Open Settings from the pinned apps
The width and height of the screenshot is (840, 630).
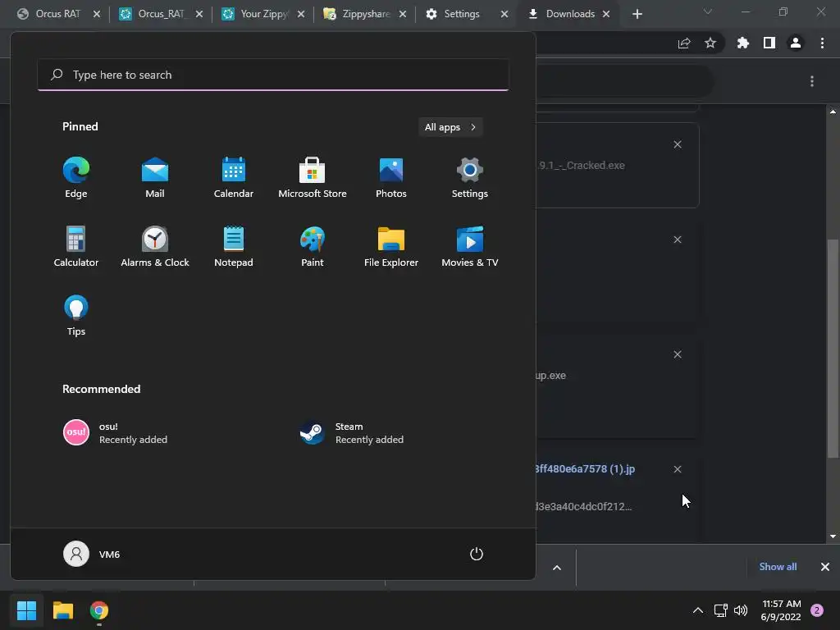point(470,178)
